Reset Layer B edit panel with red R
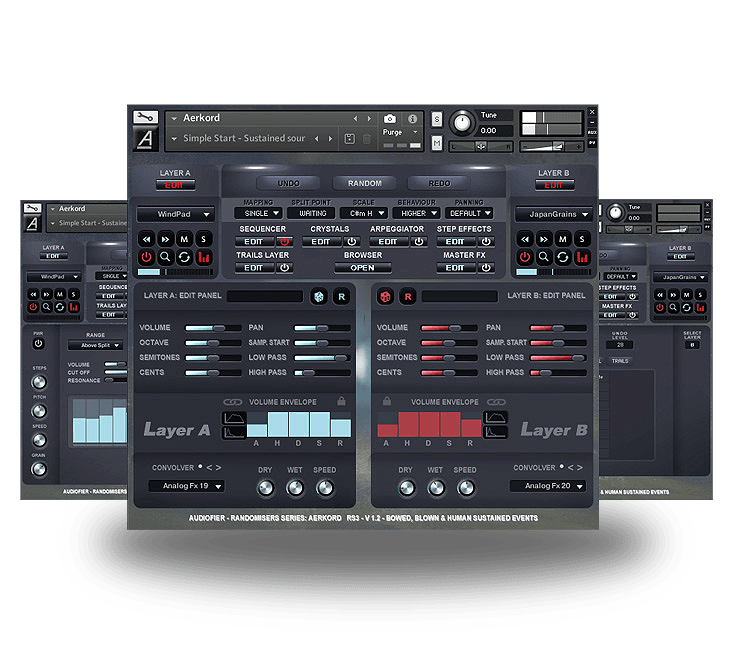 pos(408,297)
